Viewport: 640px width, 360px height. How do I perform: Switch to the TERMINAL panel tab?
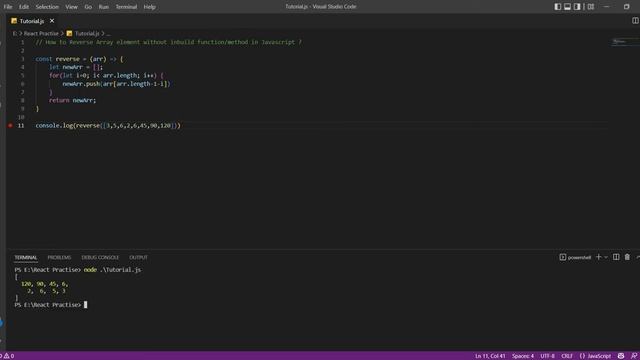point(26,258)
